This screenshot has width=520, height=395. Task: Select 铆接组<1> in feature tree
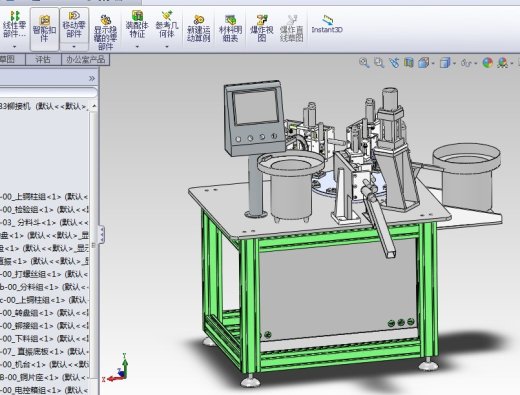[44, 326]
